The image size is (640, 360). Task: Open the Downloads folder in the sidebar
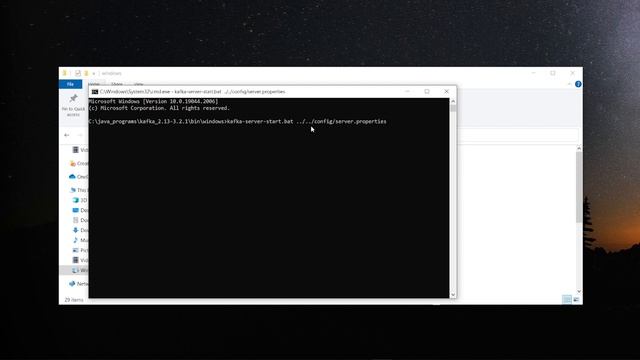click(x=80, y=230)
